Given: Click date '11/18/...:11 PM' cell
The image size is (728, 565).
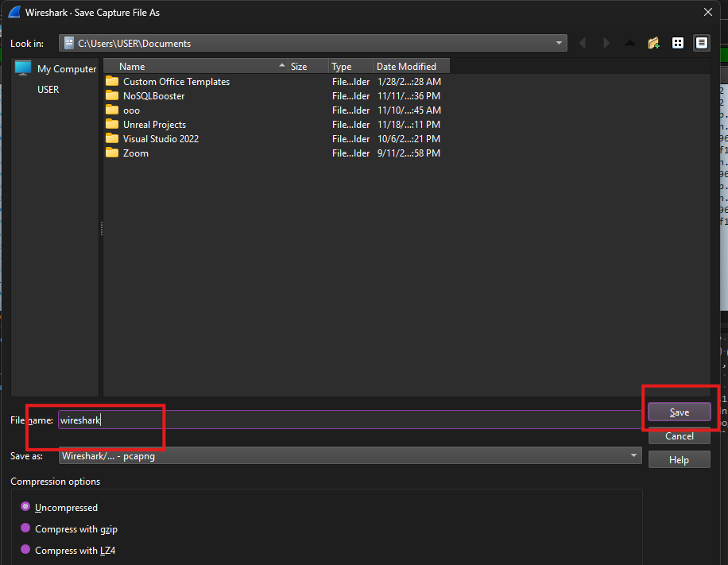Looking at the screenshot, I should click(409, 125).
